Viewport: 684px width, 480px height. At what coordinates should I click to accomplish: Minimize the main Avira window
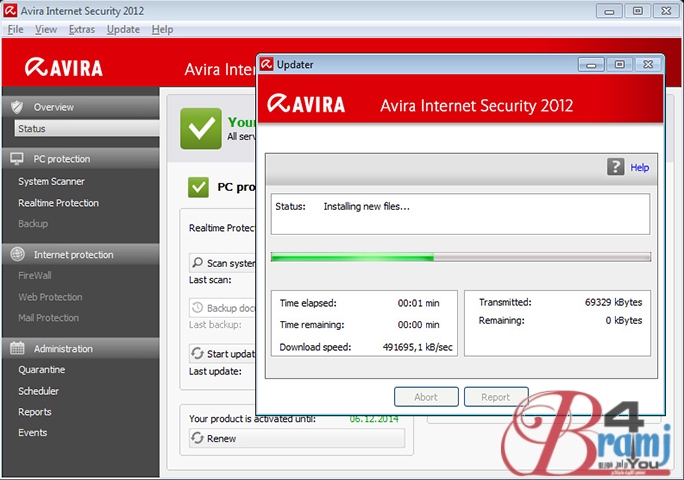coord(609,11)
